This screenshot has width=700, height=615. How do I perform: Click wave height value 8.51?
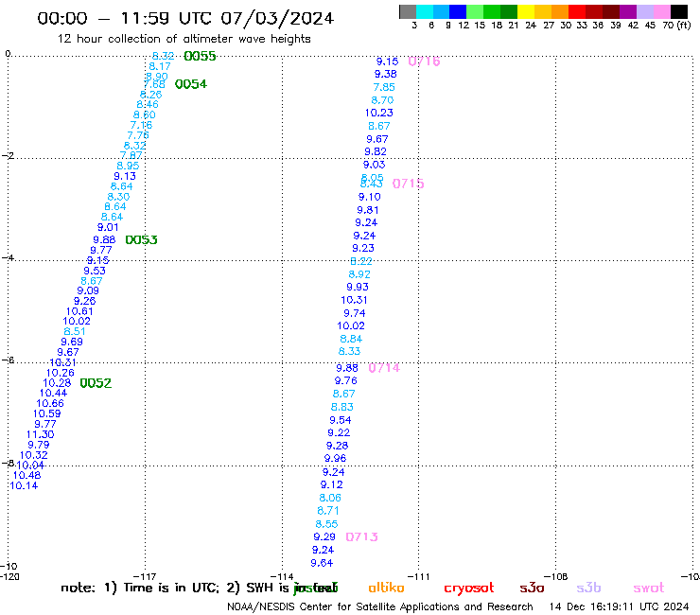tap(75, 332)
